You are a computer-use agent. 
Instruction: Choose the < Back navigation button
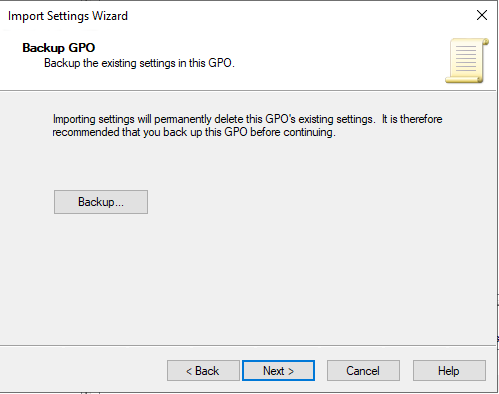click(203, 370)
